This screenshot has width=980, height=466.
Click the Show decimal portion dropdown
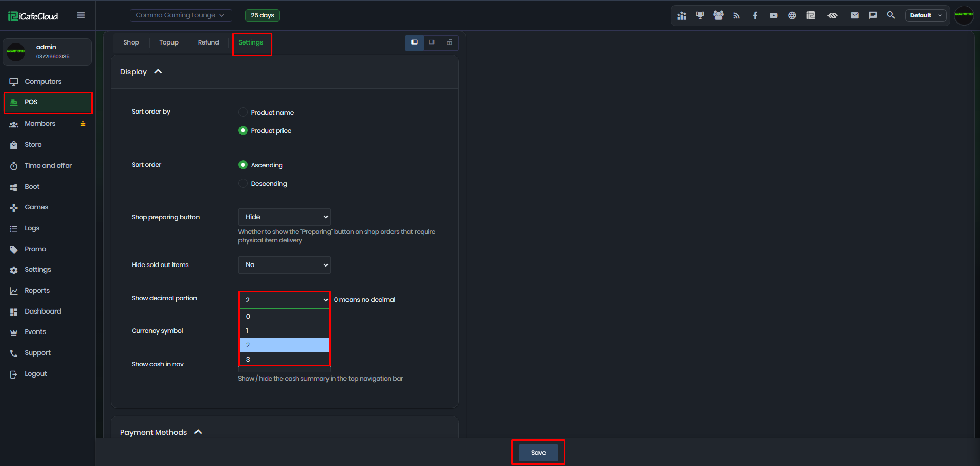[x=285, y=300]
